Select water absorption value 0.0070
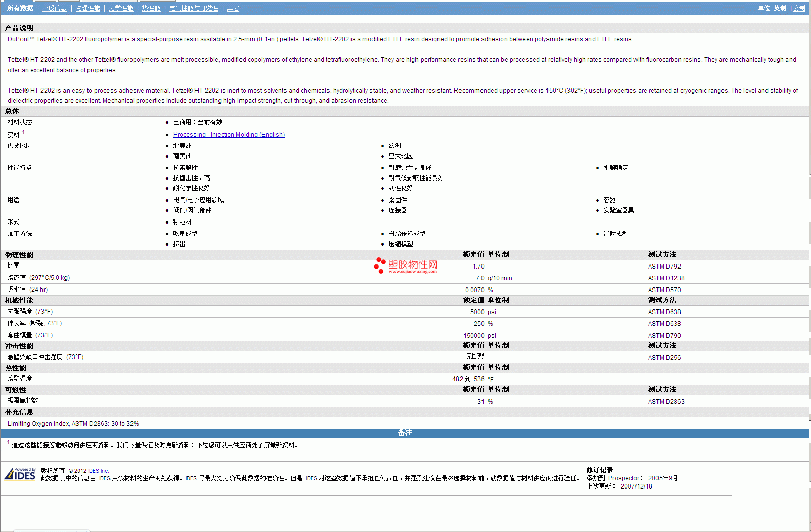This screenshot has height=532, width=811. (x=474, y=290)
